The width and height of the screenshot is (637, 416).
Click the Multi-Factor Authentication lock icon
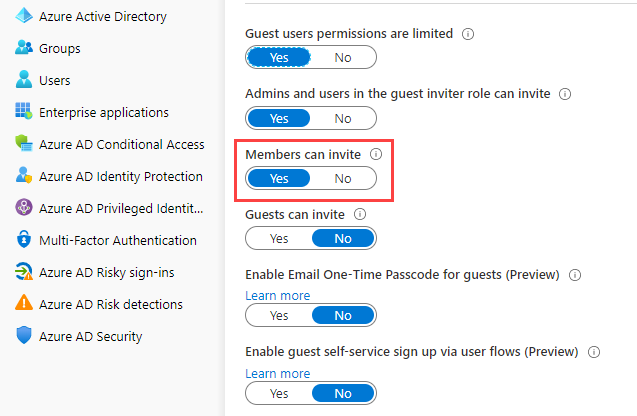[x=24, y=241]
